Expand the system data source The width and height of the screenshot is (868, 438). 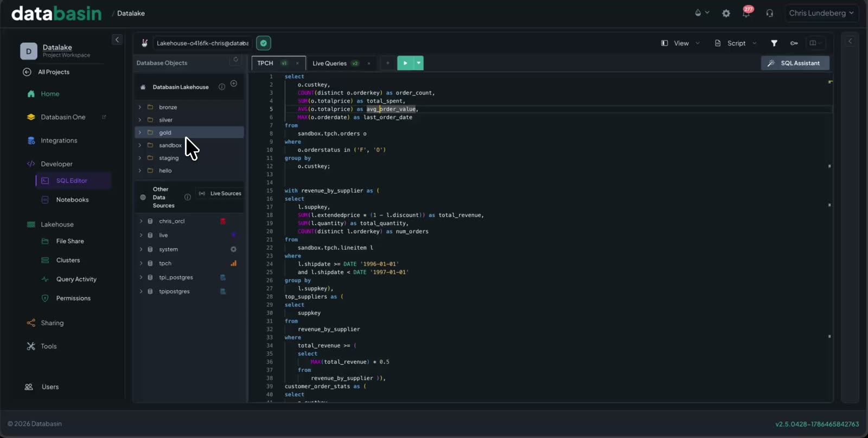[141, 249]
